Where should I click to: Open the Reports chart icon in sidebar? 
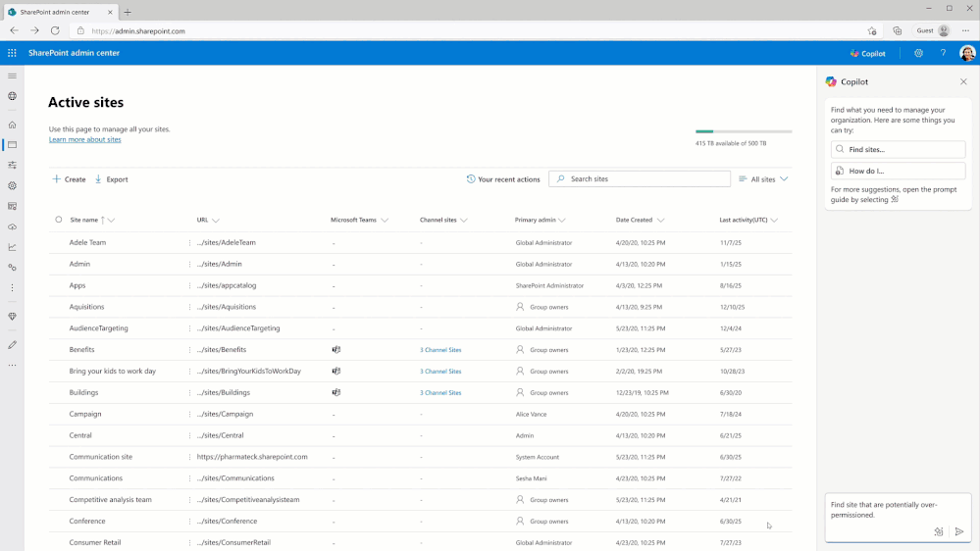[12, 247]
